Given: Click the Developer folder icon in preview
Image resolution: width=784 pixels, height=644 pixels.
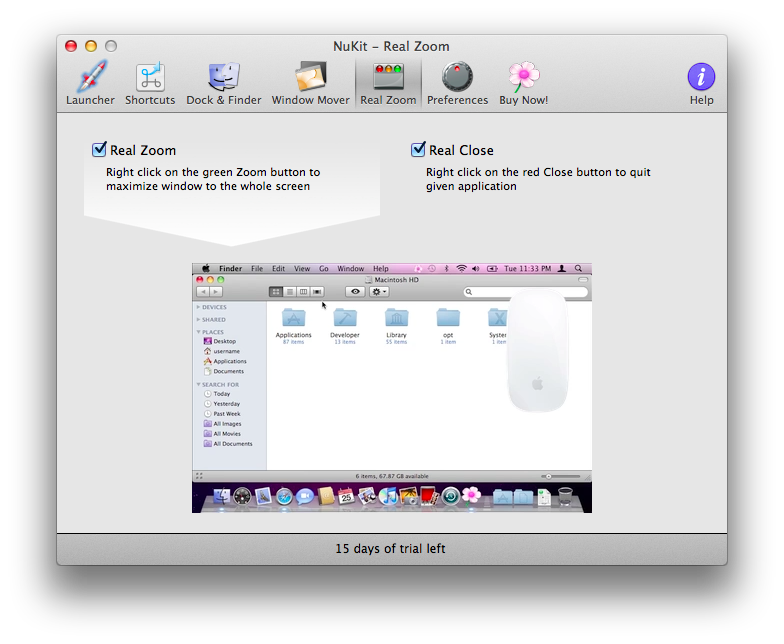Looking at the screenshot, I should (x=345, y=318).
